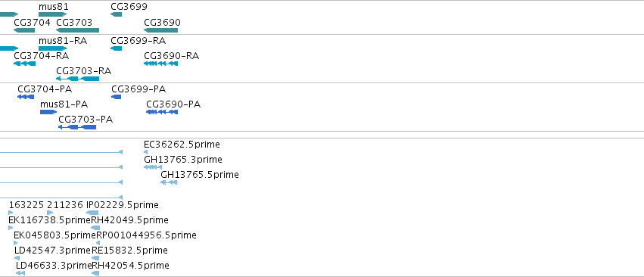644x277 pixels.
Task: Select the mus81-PA protein bar
Action: 48,112
